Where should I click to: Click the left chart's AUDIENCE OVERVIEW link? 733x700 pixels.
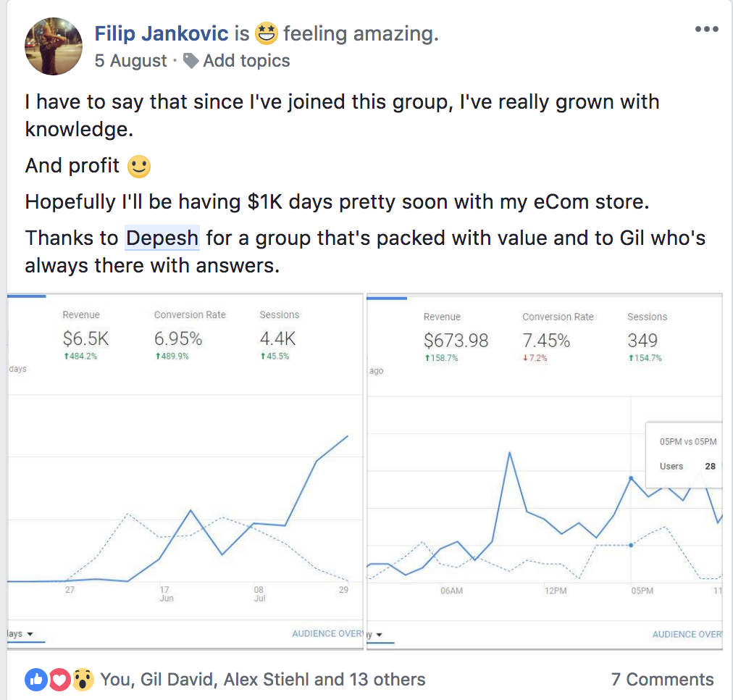tap(327, 634)
